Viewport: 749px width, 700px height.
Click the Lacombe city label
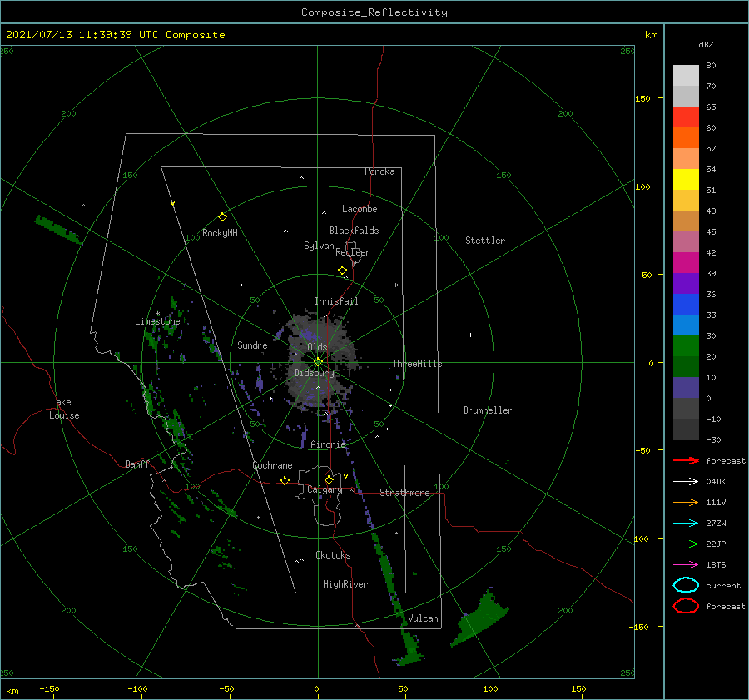click(360, 209)
